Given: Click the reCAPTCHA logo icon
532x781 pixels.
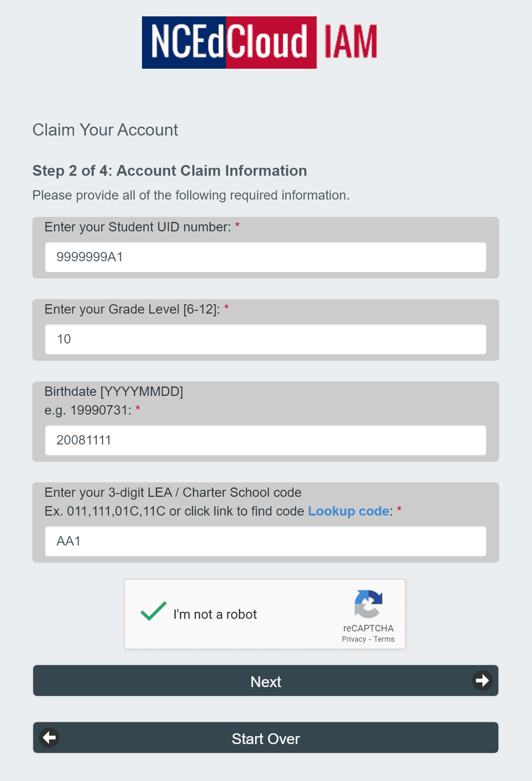Looking at the screenshot, I should pos(369,606).
